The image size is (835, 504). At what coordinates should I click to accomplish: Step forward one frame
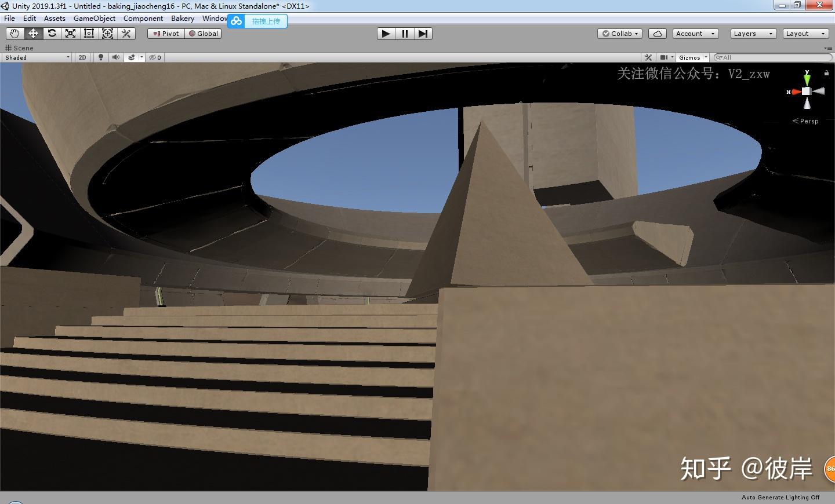pyautogui.click(x=423, y=34)
